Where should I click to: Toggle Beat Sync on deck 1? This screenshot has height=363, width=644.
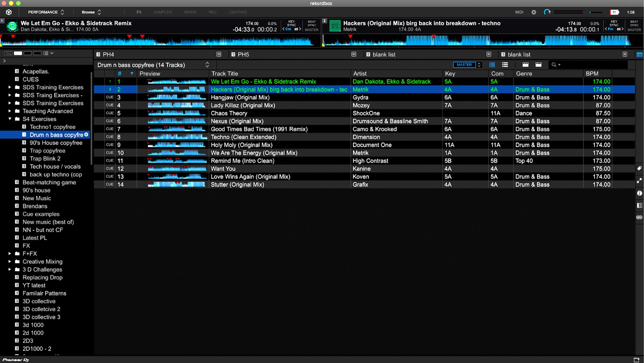coord(312,23)
